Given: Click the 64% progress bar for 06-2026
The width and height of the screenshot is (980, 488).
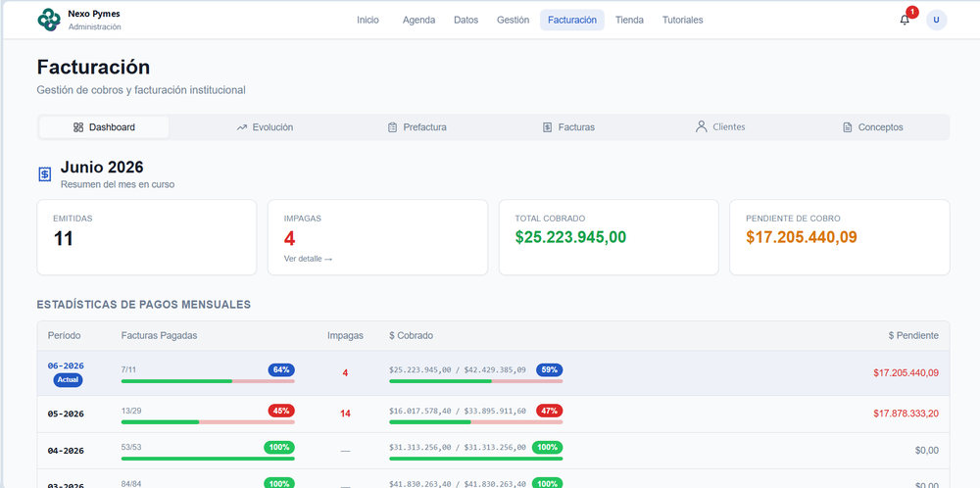Looking at the screenshot, I should pos(208,381).
